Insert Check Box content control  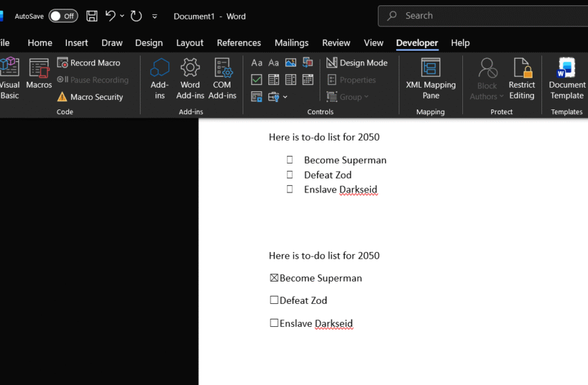click(257, 80)
